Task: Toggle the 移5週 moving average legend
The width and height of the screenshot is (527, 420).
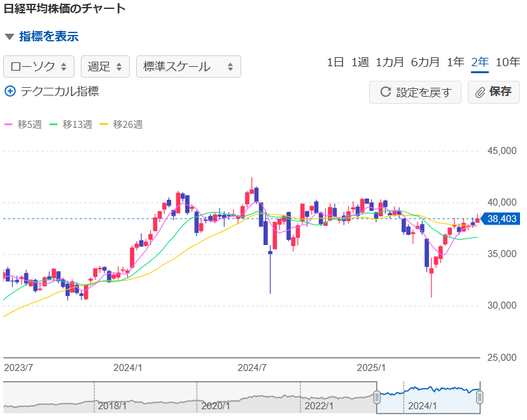Action: tap(23, 124)
